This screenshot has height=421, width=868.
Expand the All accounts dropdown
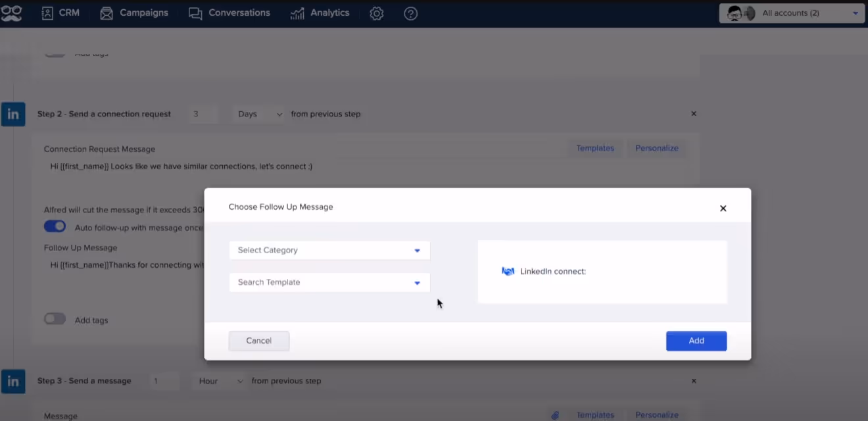click(x=855, y=12)
